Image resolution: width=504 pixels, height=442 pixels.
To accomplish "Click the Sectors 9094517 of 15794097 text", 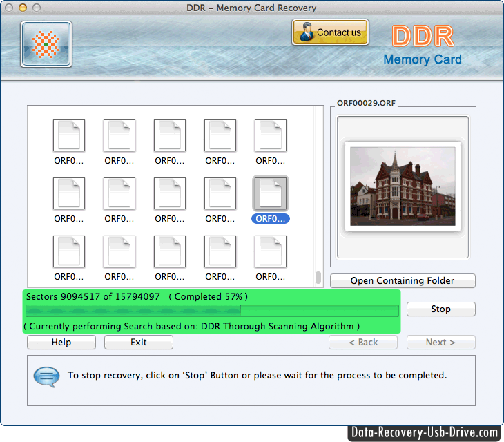I will click(x=93, y=296).
